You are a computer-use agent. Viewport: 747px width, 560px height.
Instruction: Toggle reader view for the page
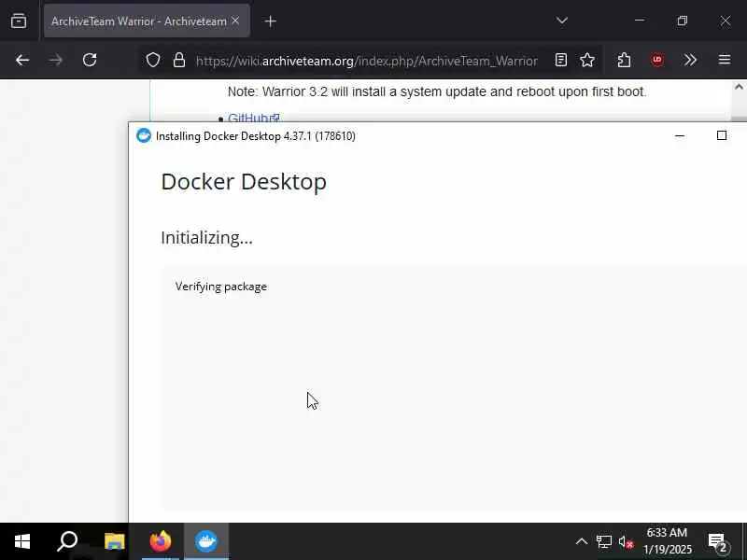(561, 60)
